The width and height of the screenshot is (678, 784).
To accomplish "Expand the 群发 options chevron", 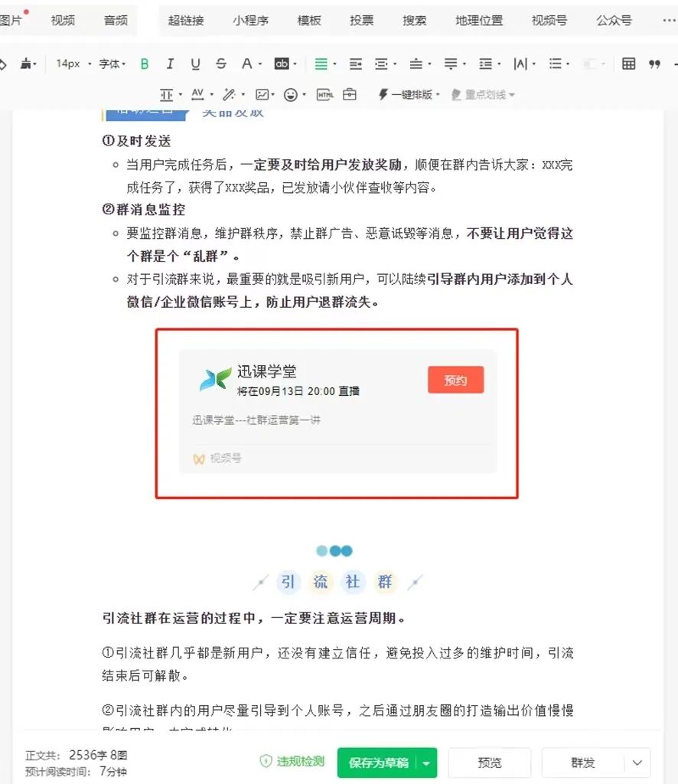I will [x=637, y=763].
